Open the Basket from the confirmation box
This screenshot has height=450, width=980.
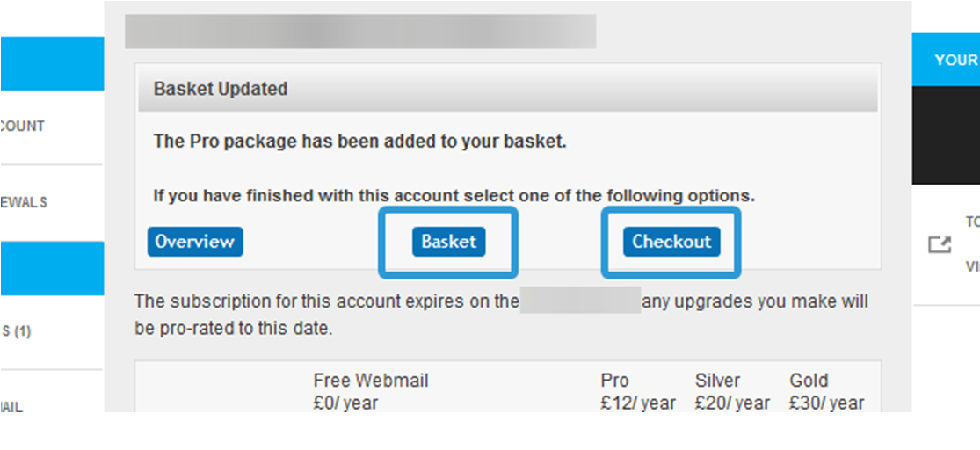click(448, 242)
